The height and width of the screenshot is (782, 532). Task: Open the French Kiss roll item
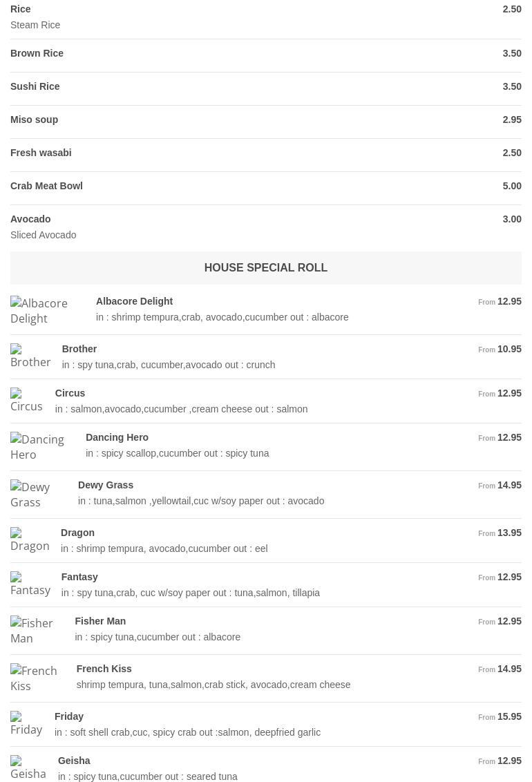(104, 669)
